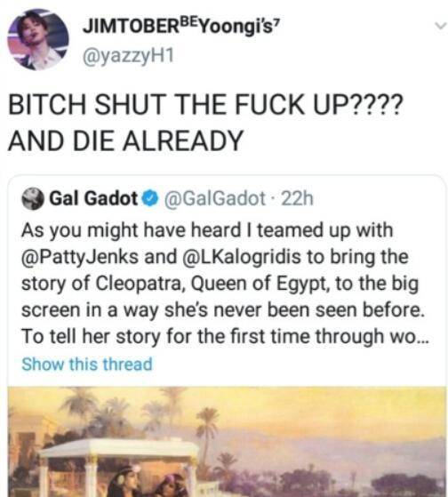This screenshot has width=448, height=497.
Task: Click the @yazzyH1 handle
Action: click(128, 56)
